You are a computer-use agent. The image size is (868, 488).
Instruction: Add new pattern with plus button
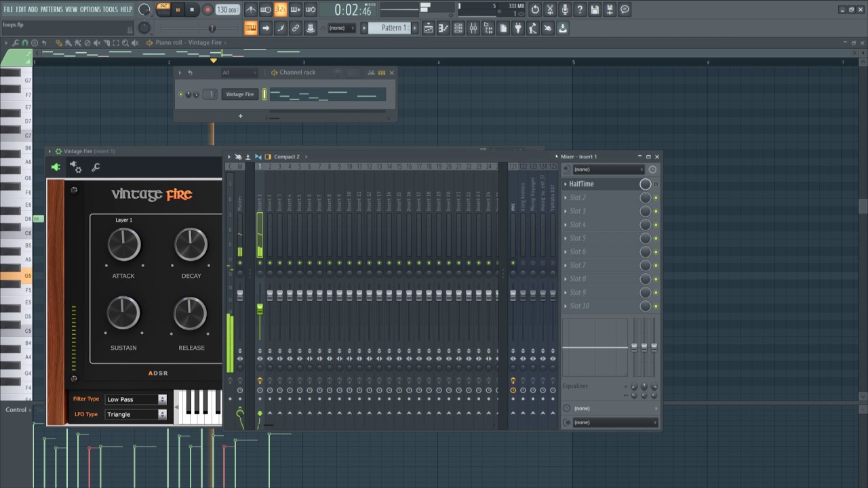tap(416, 28)
